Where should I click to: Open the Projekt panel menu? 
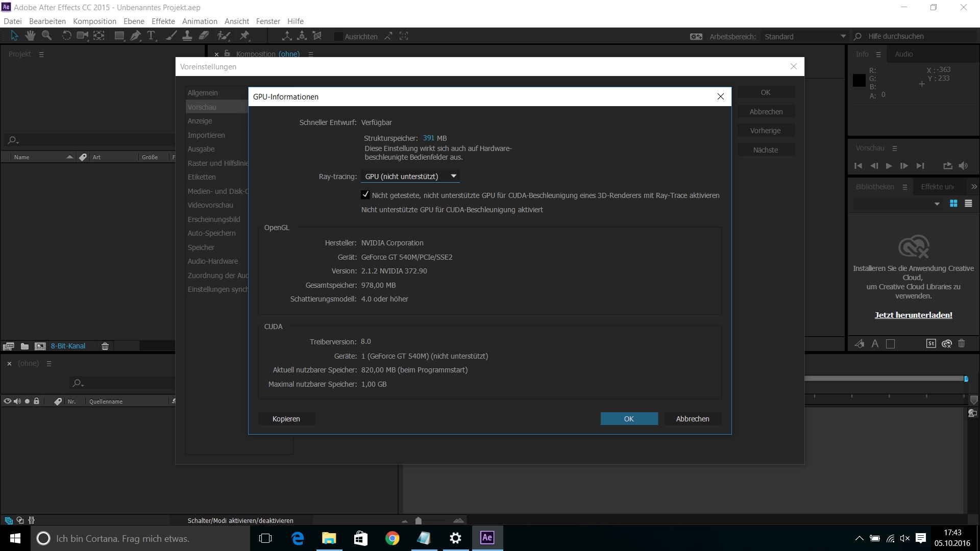(41, 54)
